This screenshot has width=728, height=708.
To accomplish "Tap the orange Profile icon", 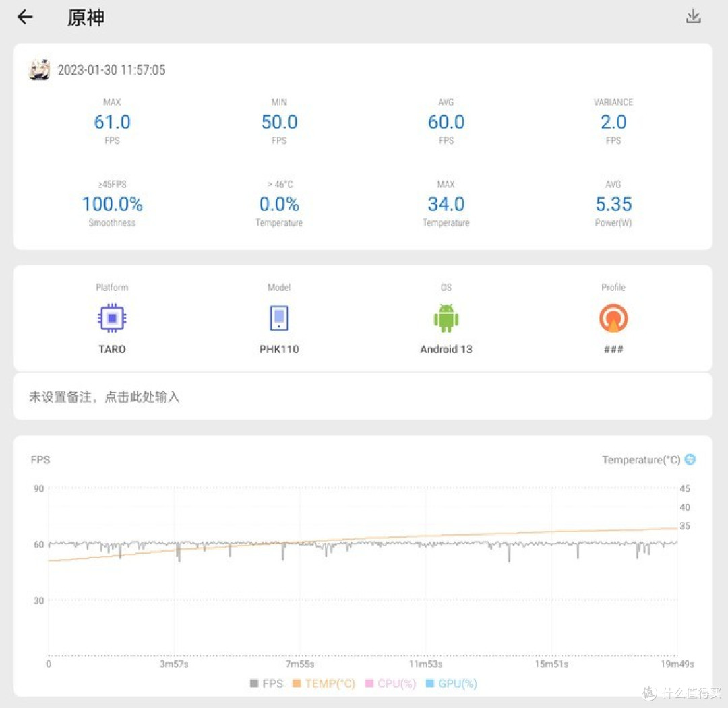I will tap(613, 318).
